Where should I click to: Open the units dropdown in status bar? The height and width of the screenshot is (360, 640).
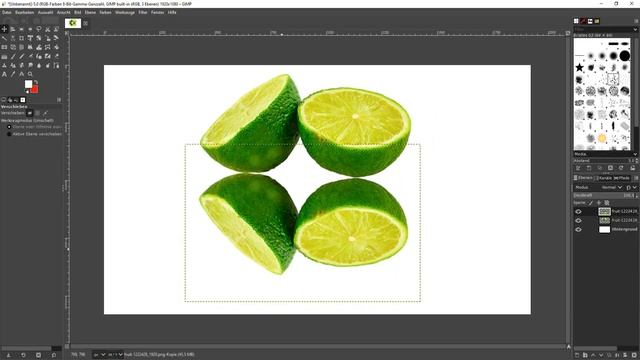coord(100,355)
